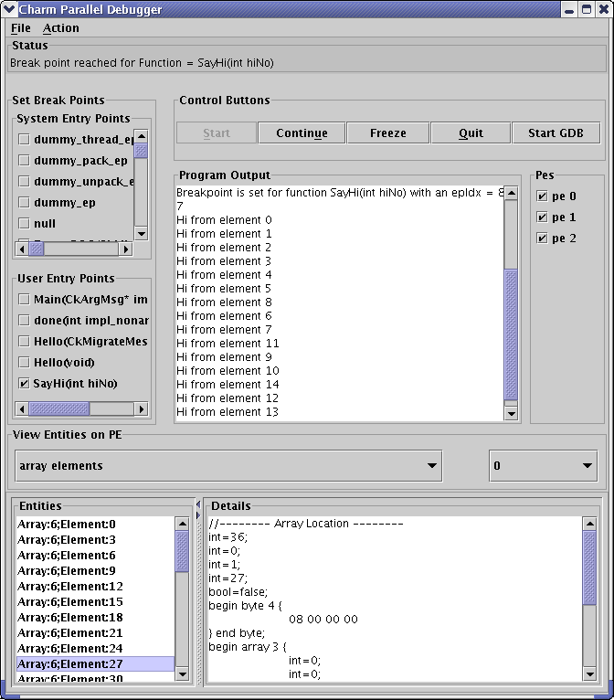The image size is (614, 700).
Task: Open the Action menu
Action: click(x=60, y=28)
